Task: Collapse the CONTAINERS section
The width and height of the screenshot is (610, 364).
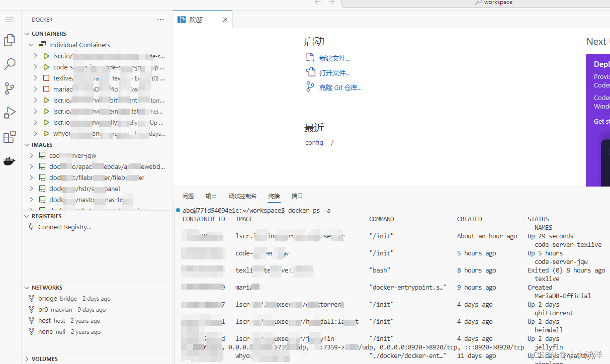Action: [x=27, y=33]
